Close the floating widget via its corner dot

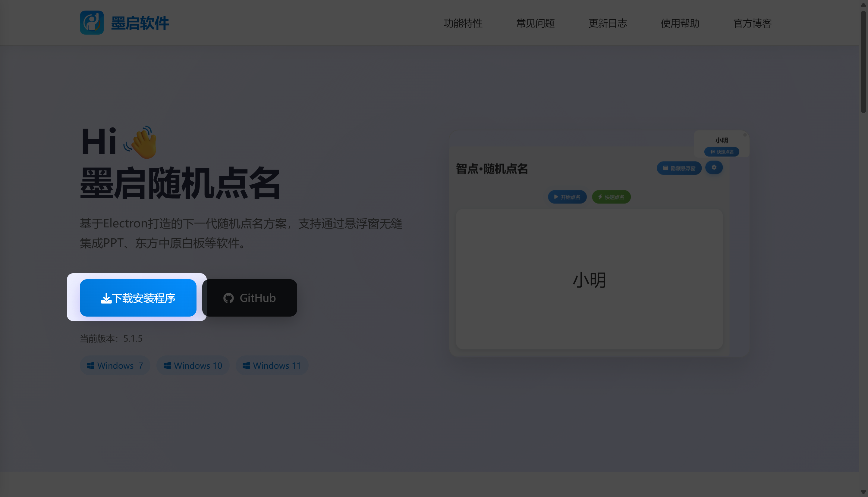(x=745, y=135)
